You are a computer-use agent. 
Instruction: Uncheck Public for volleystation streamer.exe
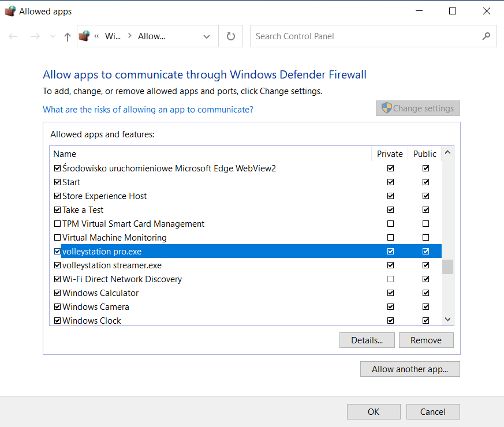pos(425,265)
